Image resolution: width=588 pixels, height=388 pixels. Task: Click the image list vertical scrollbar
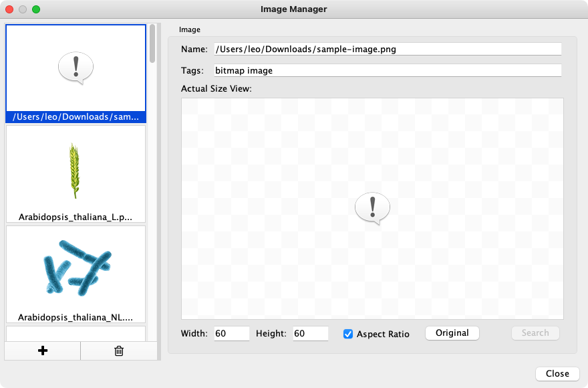pyautogui.click(x=153, y=44)
